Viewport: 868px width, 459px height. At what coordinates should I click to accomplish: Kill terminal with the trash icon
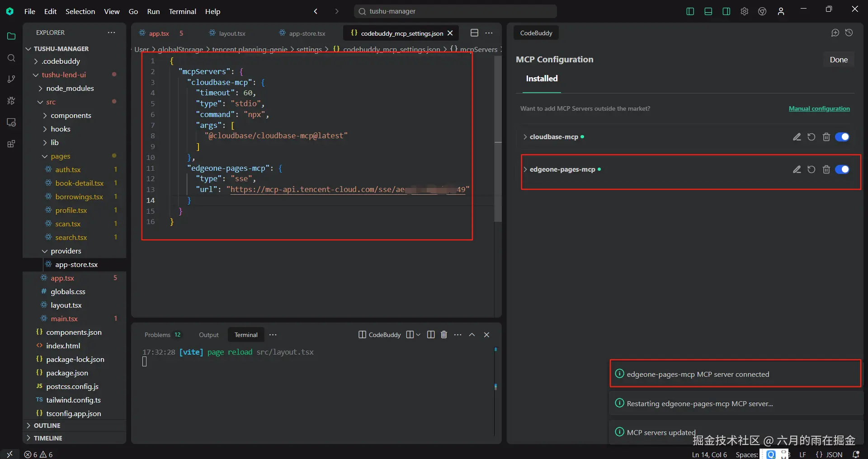click(x=443, y=335)
